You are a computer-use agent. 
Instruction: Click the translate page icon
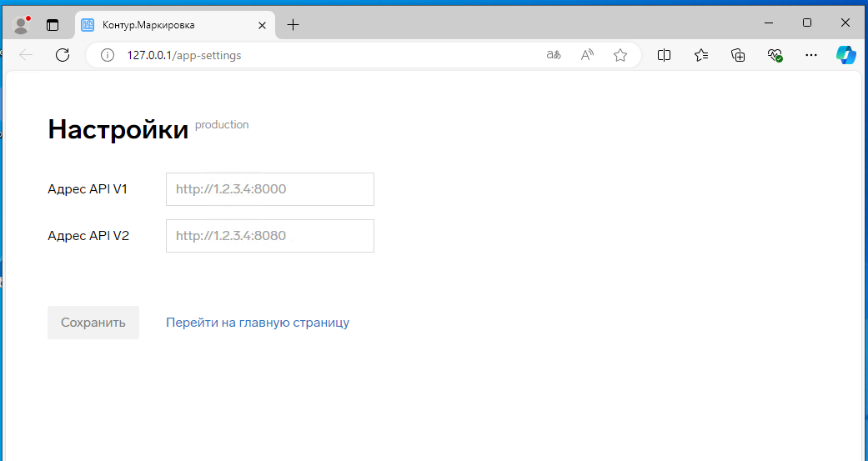(554, 55)
